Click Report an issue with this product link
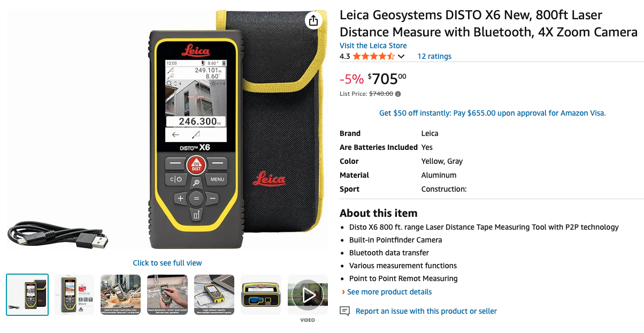The image size is (644, 333). click(426, 311)
